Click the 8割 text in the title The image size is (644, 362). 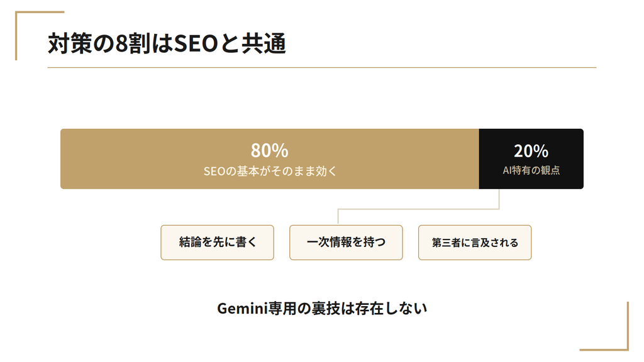tap(132, 43)
